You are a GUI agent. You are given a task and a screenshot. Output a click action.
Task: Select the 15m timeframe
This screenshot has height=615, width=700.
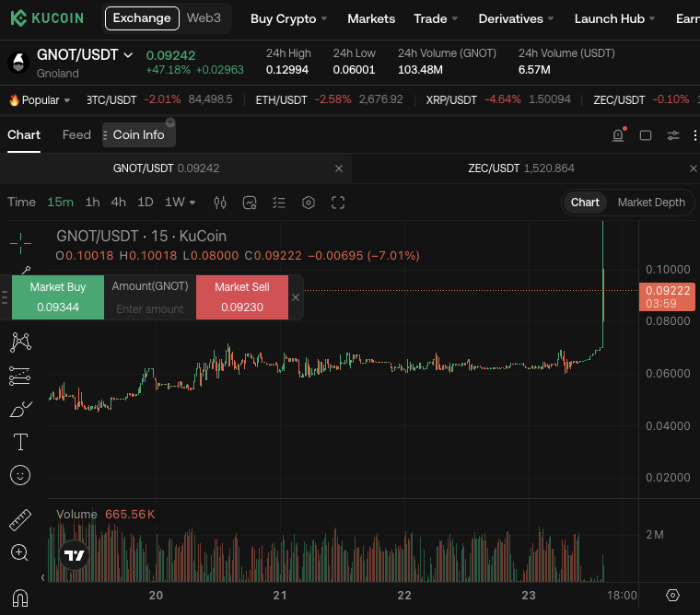pyautogui.click(x=60, y=203)
